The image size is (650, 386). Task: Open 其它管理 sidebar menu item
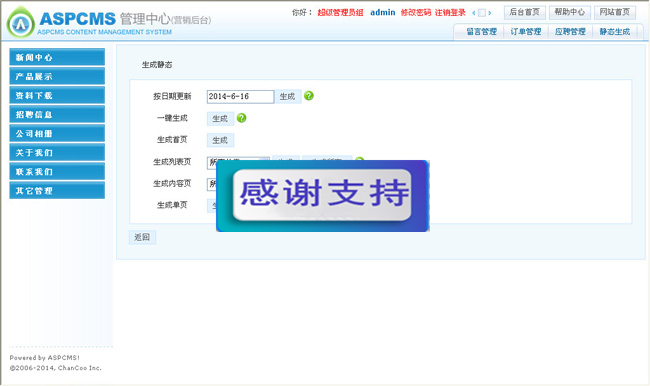coord(57,191)
